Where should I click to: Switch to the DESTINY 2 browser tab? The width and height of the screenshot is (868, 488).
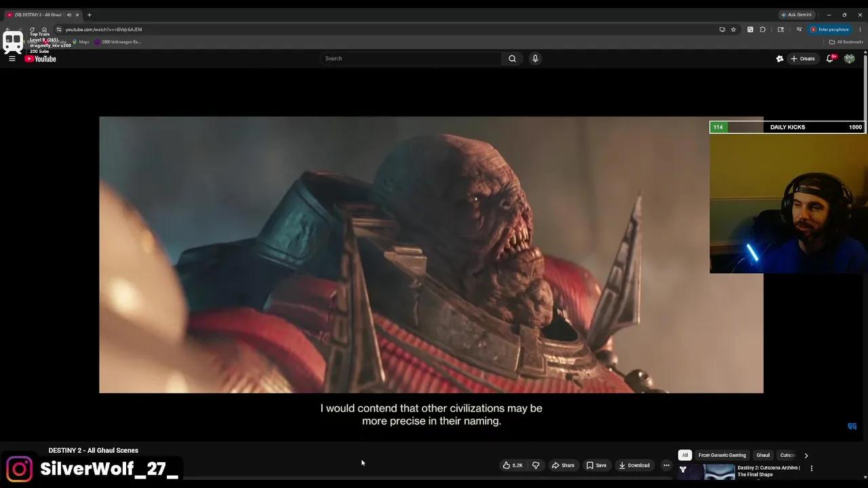pos(39,15)
